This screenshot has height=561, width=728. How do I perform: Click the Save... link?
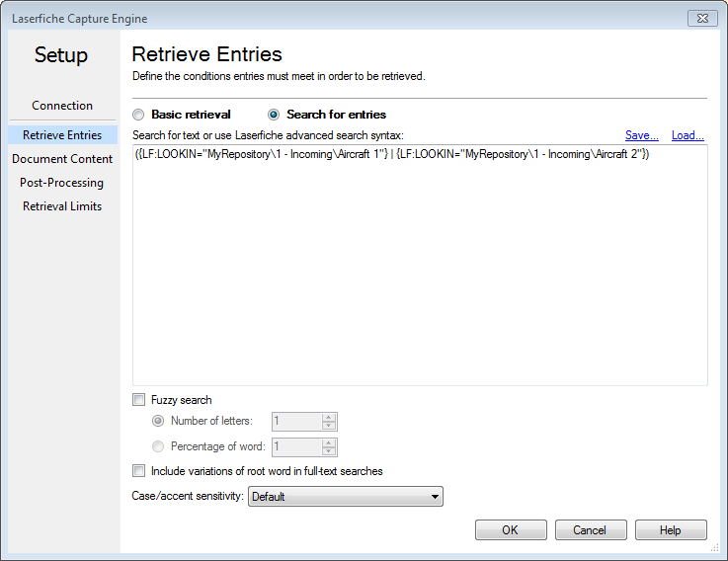[642, 135]
